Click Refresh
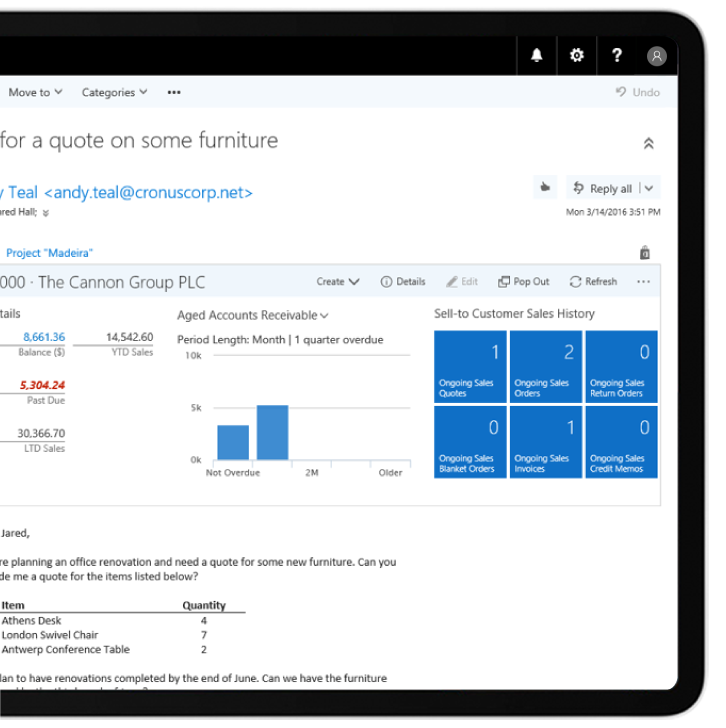726x728 pixels. (x=593, y=281)
